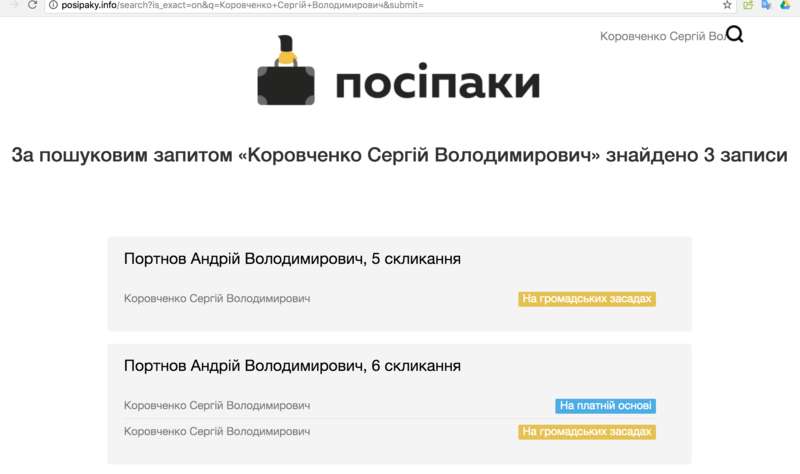This screenshot has width=800, height=474.
Task: Click the search results heading знайдено 3 записи
Action: tap(399, 155)
